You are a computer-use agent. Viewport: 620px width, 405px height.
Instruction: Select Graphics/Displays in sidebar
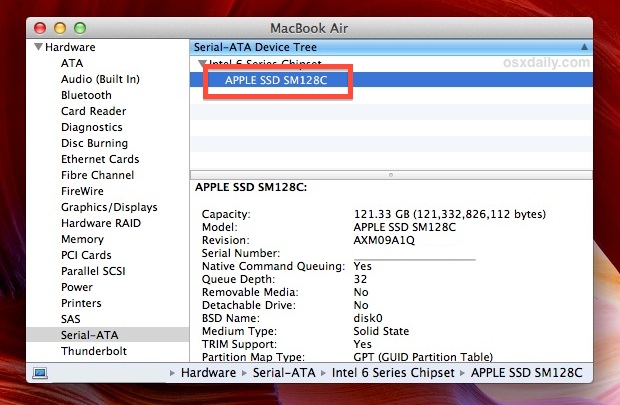click(109, 207)
